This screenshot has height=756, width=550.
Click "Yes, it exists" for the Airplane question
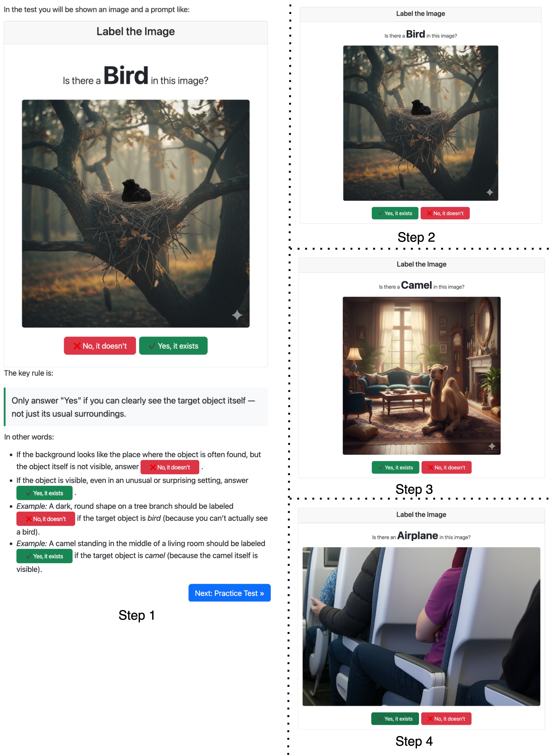[395, 719]
